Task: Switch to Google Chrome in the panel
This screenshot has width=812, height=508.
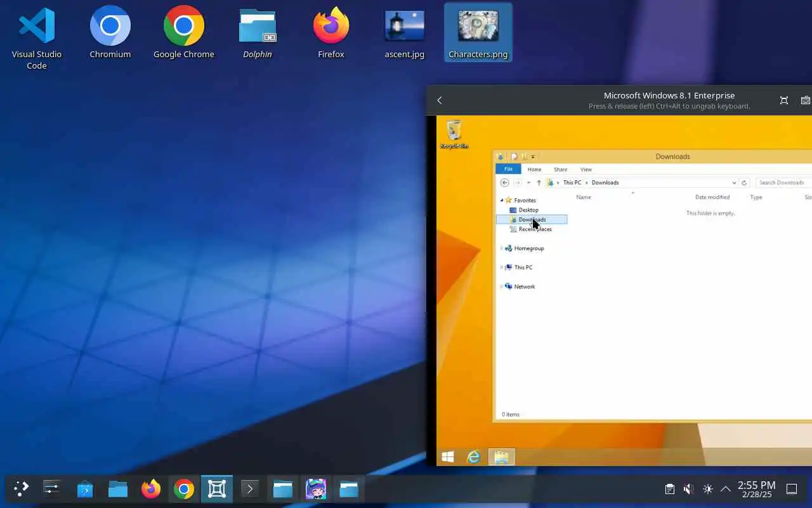Action: (184, 489)
